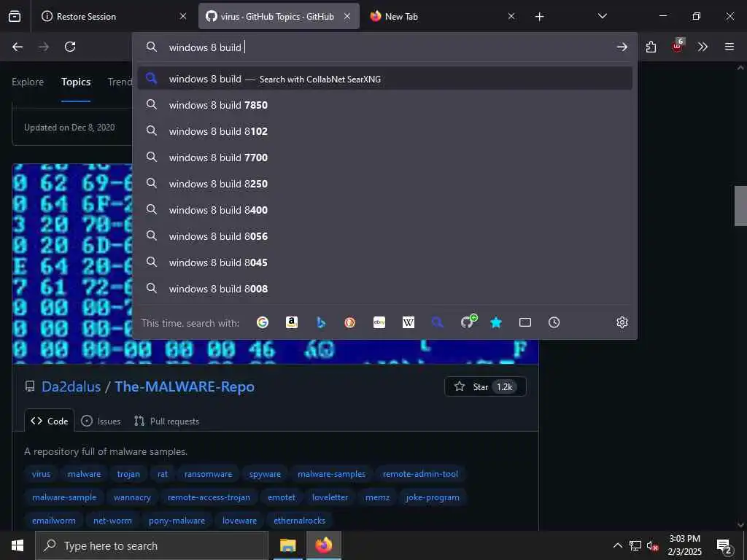Screen dimensions: 747x560
Task: Click the wannacry topic tag
Action: (x=132, y=497)
